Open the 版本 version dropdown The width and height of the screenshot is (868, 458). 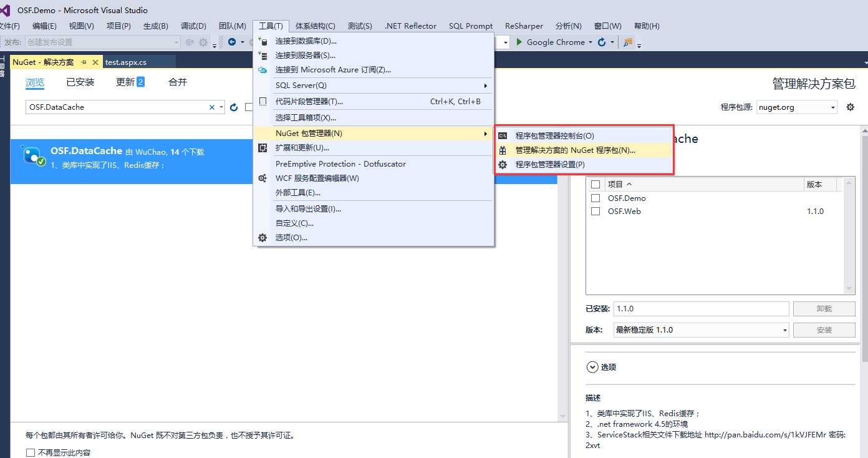click(702, 329)
